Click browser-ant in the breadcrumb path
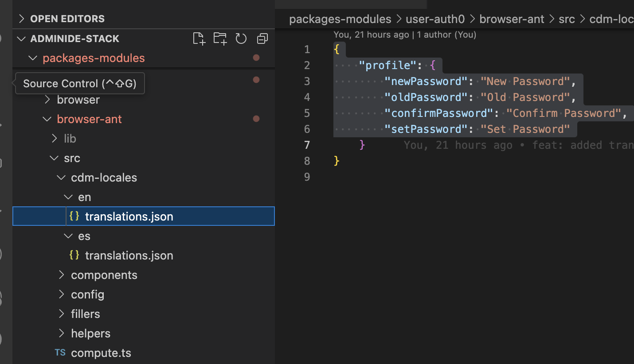634x364 pixels. click(512, 19)
